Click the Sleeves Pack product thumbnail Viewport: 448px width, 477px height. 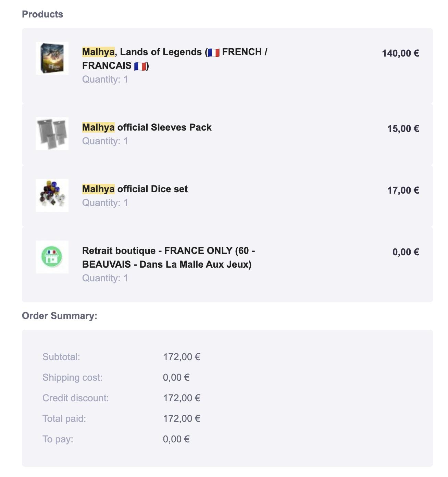click(52, 134)
